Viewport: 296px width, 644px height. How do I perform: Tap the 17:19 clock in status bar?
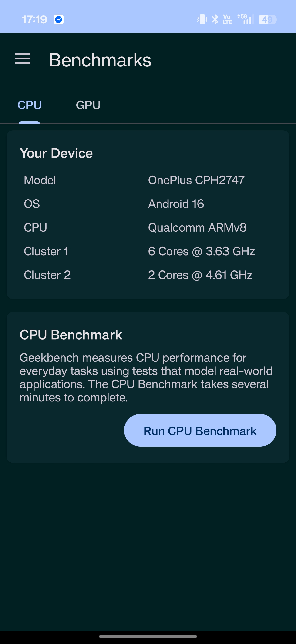pyautogui.click(x=34, y=20)
